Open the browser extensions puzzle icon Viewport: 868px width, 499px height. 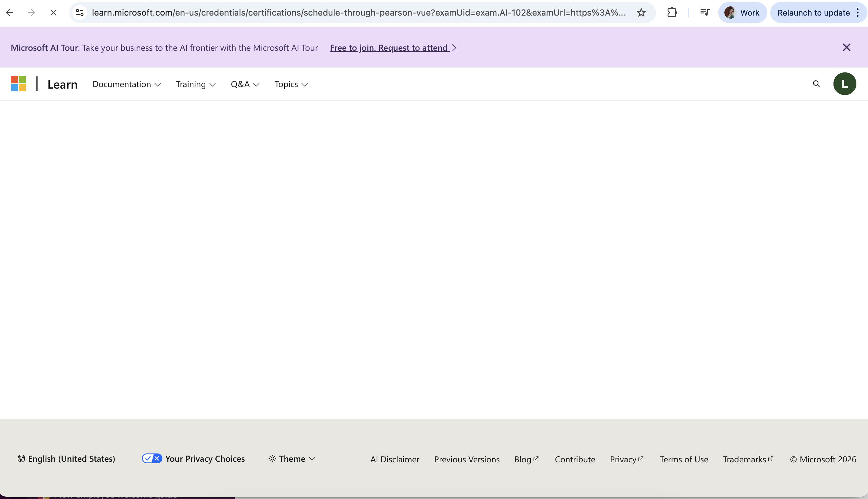coord(672,12)
